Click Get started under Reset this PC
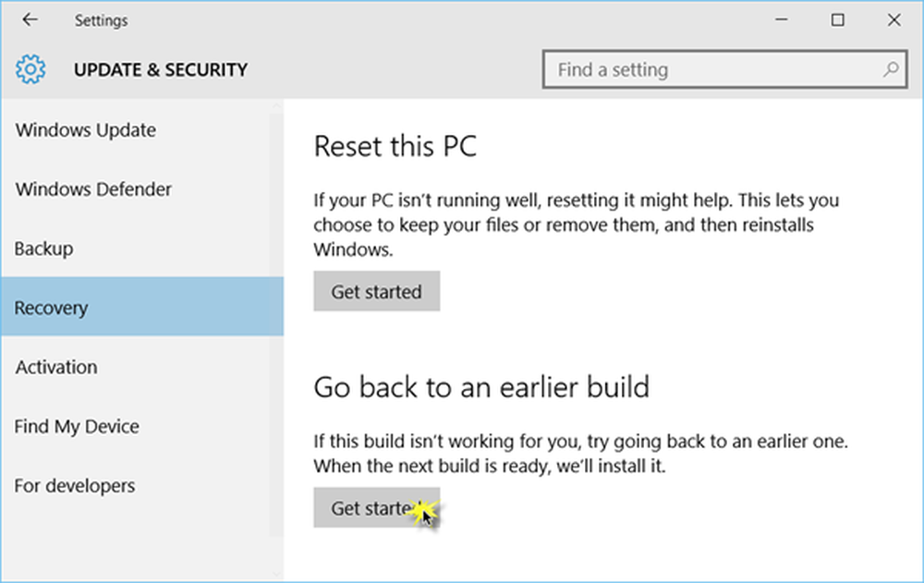This screenshot has width=924, height=583. (377, 291)
